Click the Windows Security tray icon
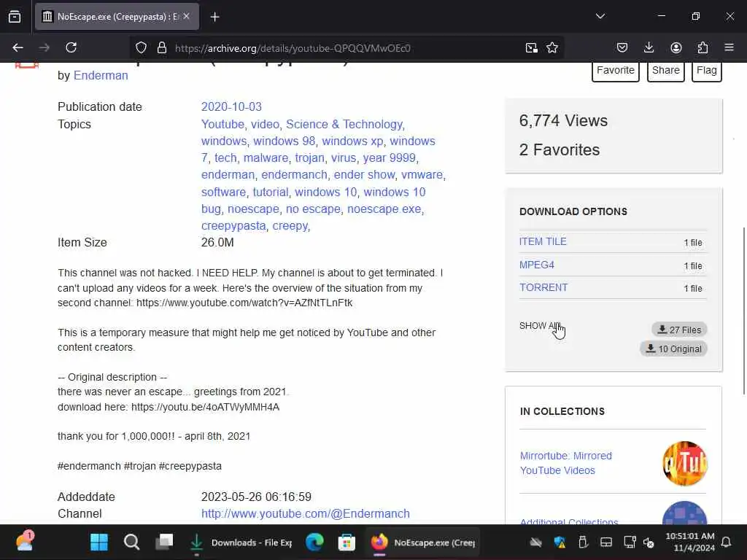 coord(560,542)
